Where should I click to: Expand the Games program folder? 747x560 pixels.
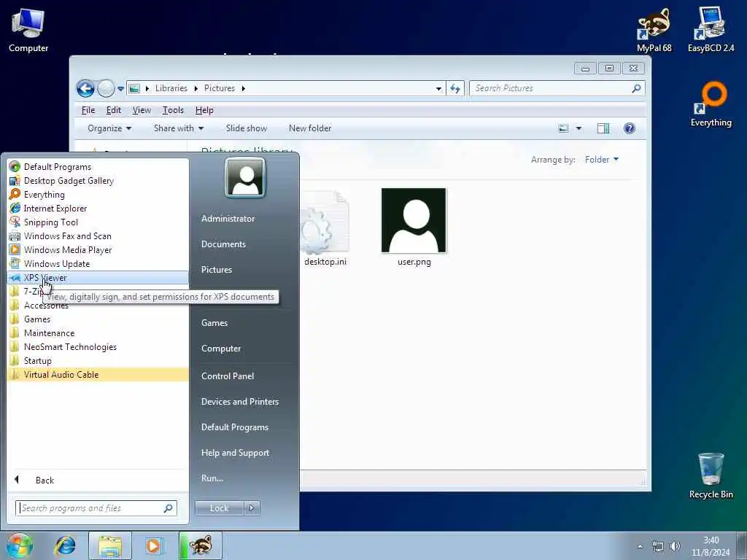pyautogui.click(x=98, y=319)
